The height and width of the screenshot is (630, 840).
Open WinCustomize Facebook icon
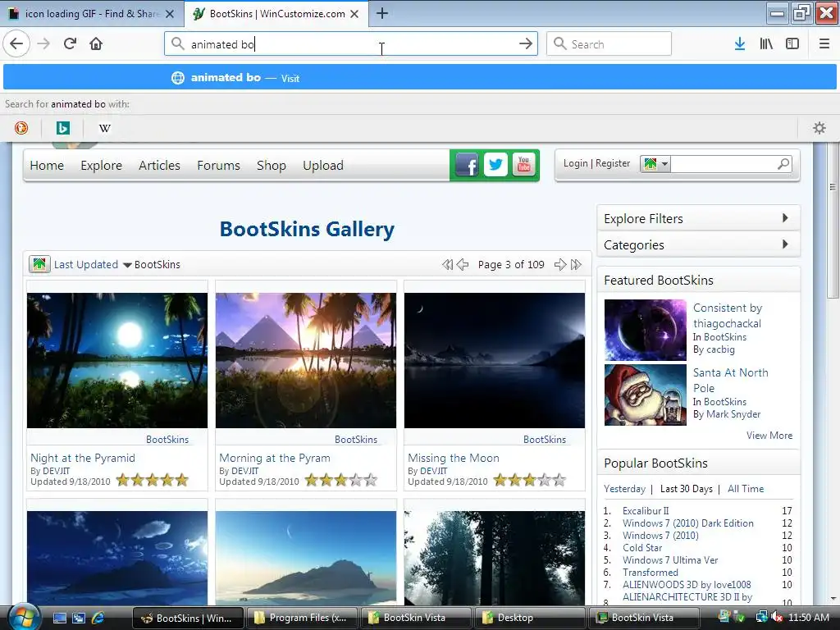click(467, 164)
